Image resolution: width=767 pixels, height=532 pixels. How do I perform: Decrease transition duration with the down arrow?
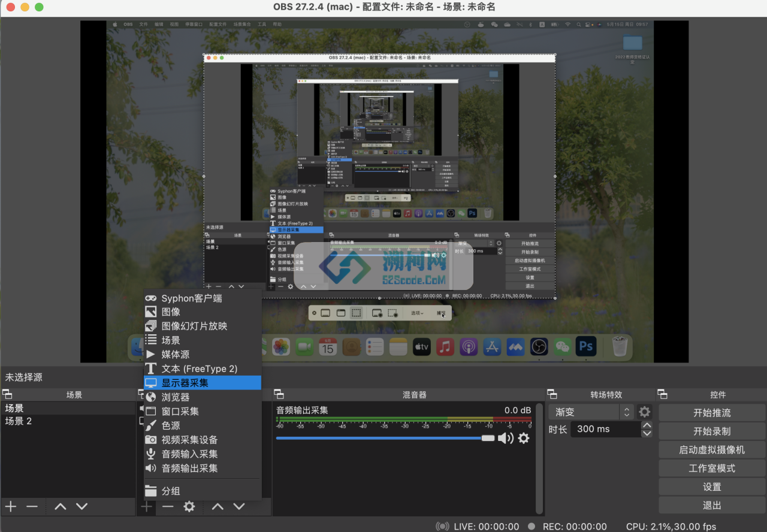(647, 433)
